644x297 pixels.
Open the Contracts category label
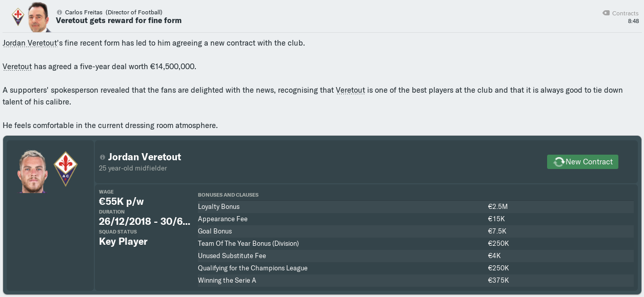625,13
